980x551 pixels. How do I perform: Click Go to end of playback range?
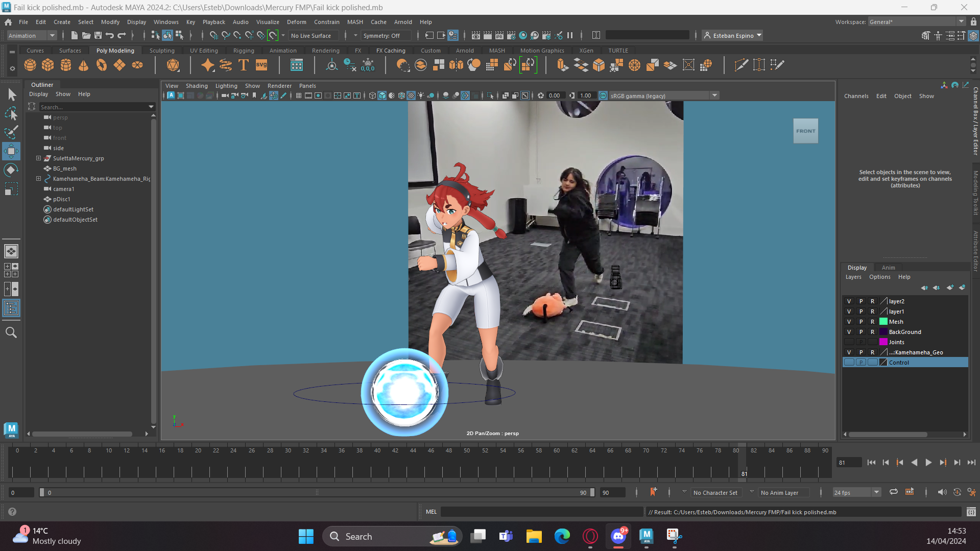(x=971, y=462)
